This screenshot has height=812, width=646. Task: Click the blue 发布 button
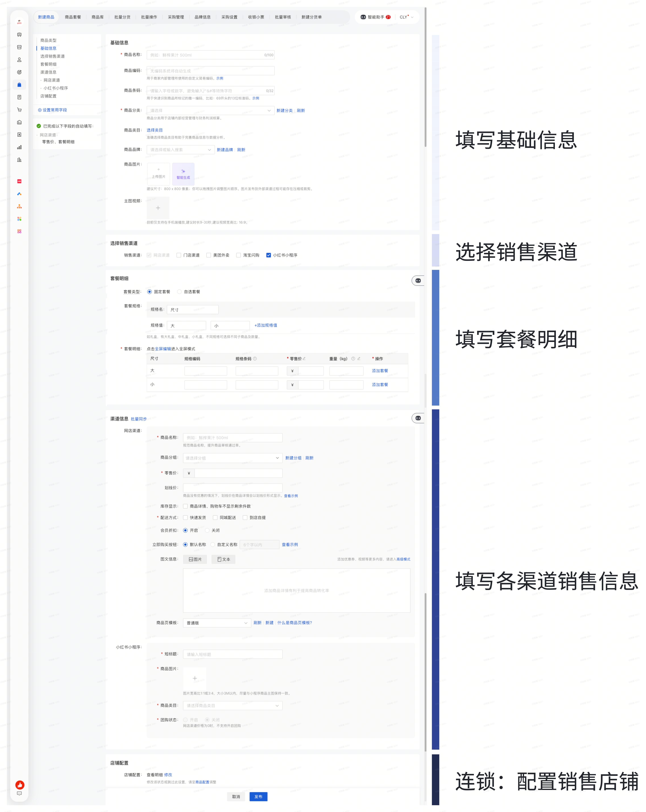click(x=258, y=797)
